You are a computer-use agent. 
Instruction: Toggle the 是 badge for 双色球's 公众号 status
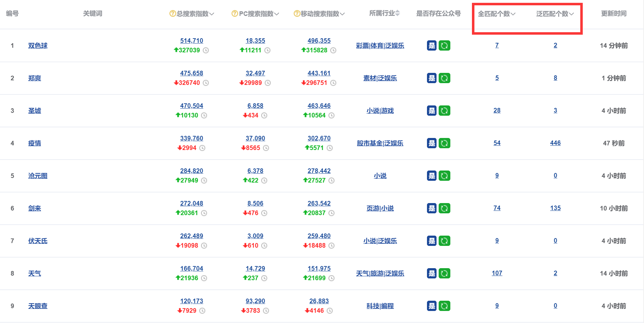[x=432, y=45]
